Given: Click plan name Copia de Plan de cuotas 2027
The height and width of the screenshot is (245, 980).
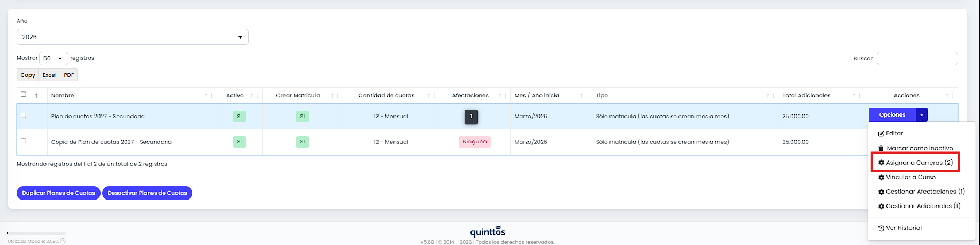Looking at the screenshot, I should pos(111,142).
